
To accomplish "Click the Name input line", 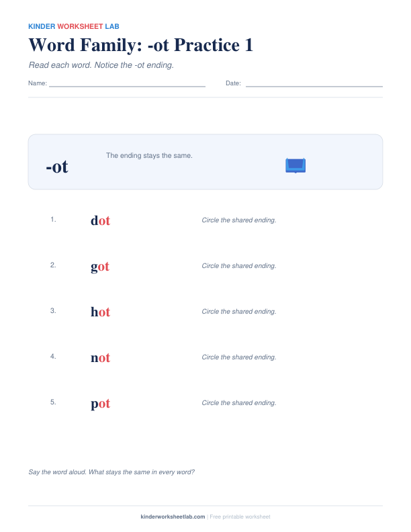I will pyautogui.click(x=127, y=86).
